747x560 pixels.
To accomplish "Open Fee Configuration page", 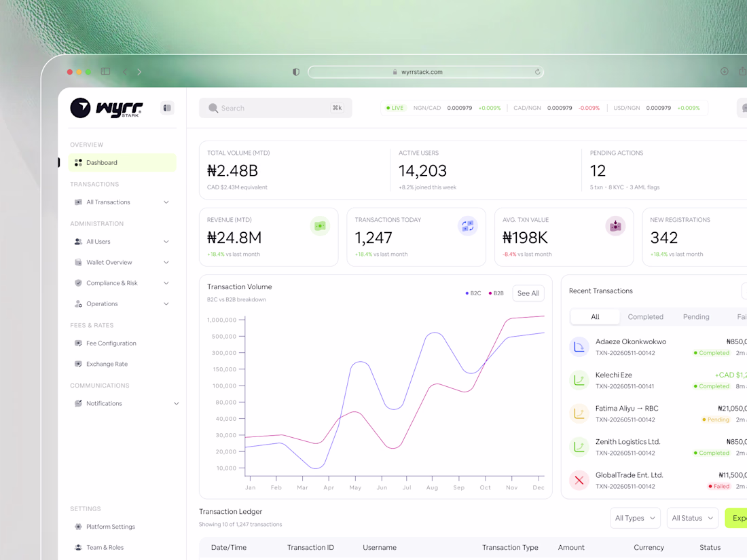I will [x=111, y=343].
